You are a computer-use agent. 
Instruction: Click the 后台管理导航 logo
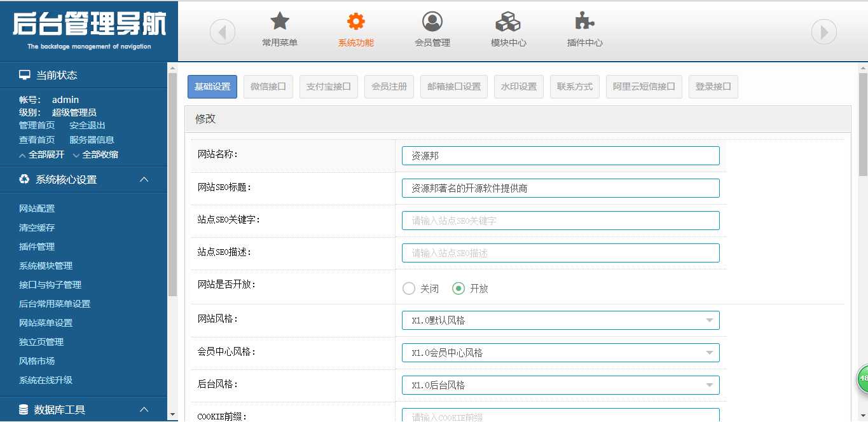point(89,29)
